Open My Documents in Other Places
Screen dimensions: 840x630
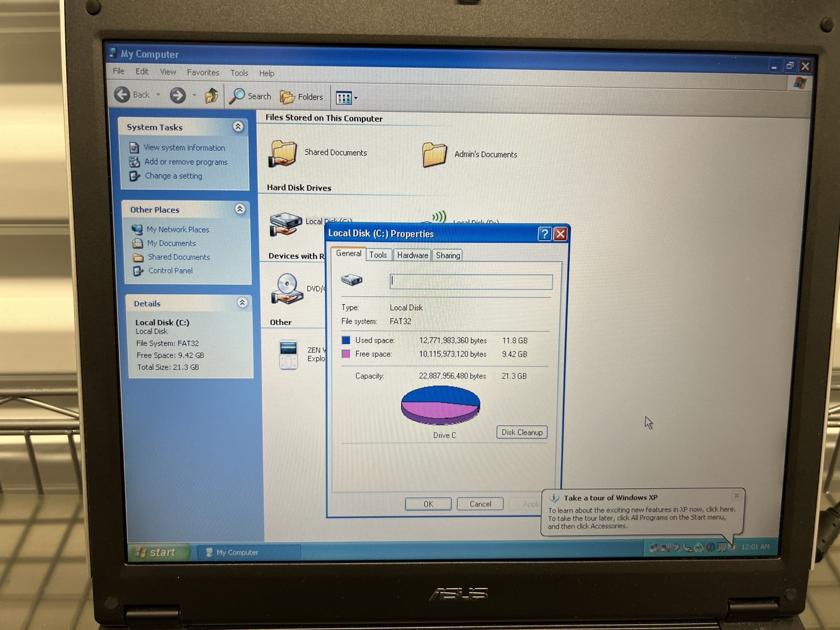(x=171, y=243)
